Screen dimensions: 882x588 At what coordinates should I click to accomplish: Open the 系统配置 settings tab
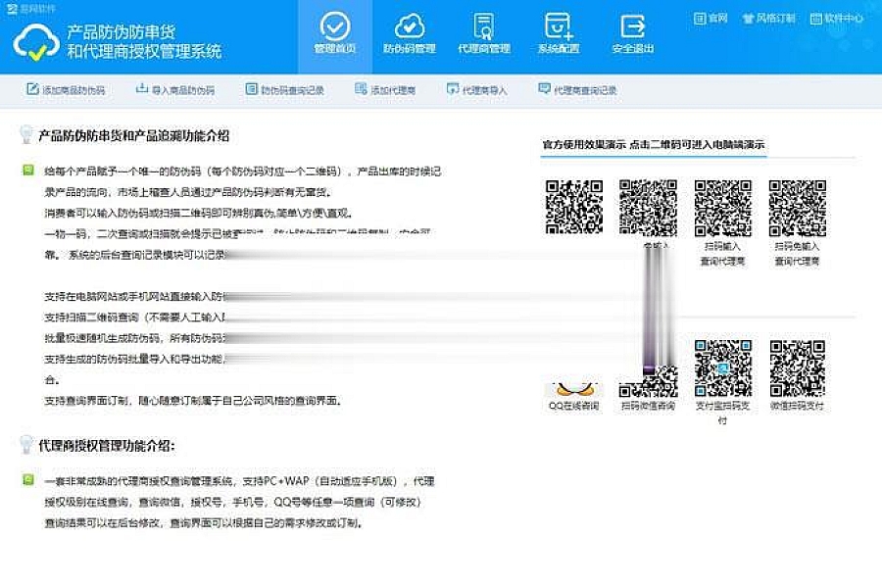click(559, 34)
